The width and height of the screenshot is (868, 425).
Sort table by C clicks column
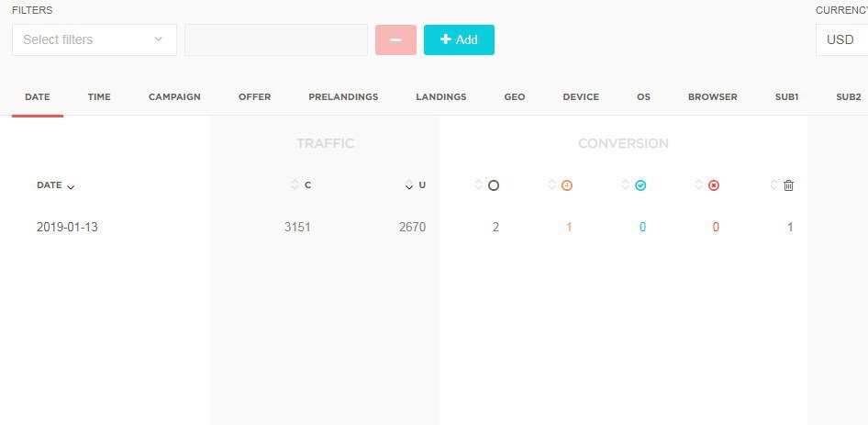click(301, 185)
